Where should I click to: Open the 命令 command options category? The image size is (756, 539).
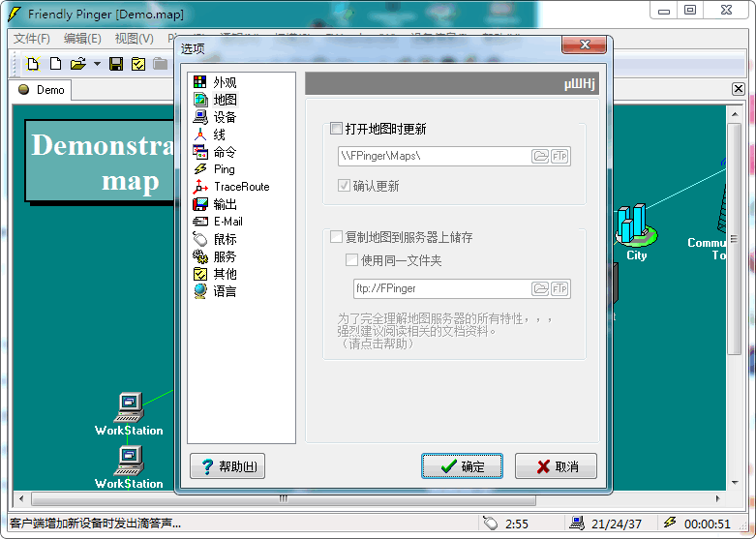point(215,152)
